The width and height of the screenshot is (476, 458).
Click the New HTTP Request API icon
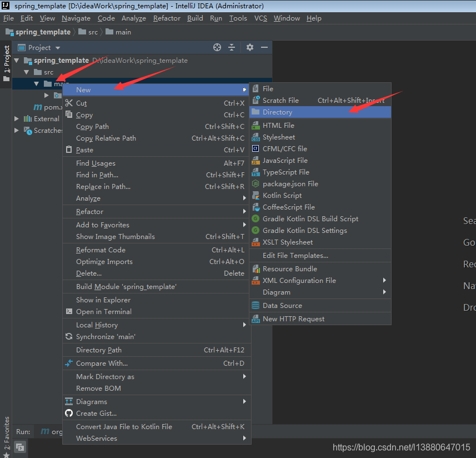256,318
